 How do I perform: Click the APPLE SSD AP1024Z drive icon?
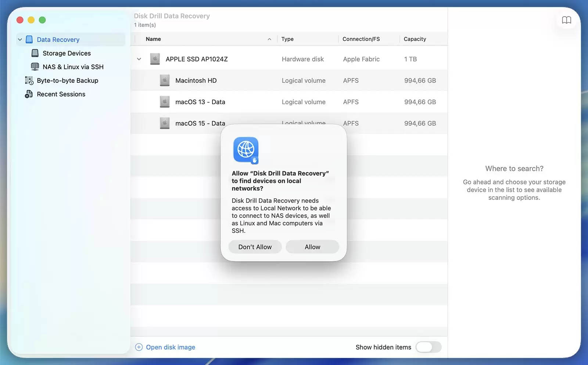click(155, 59)
